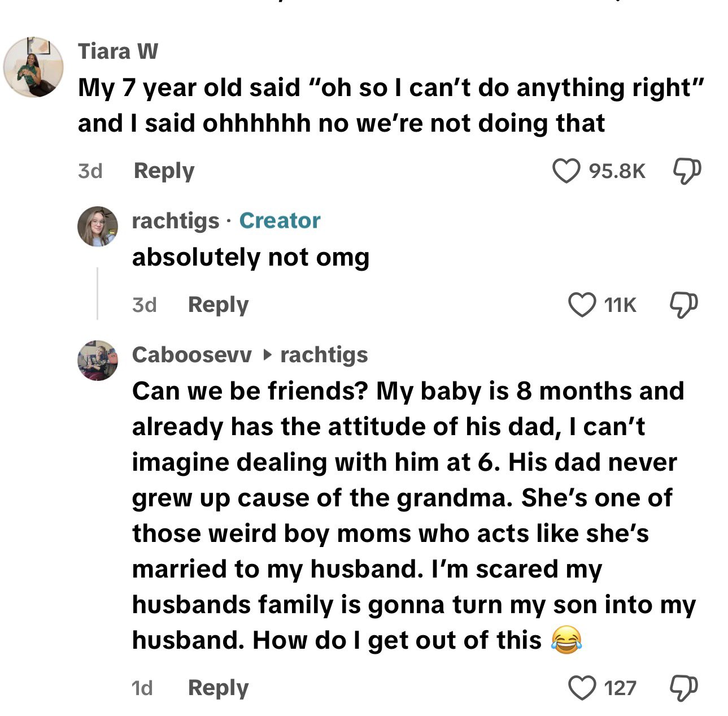Screen dimensions: 728x716
Task: Reply to rachtigs' creator comment
Action: 218,305
